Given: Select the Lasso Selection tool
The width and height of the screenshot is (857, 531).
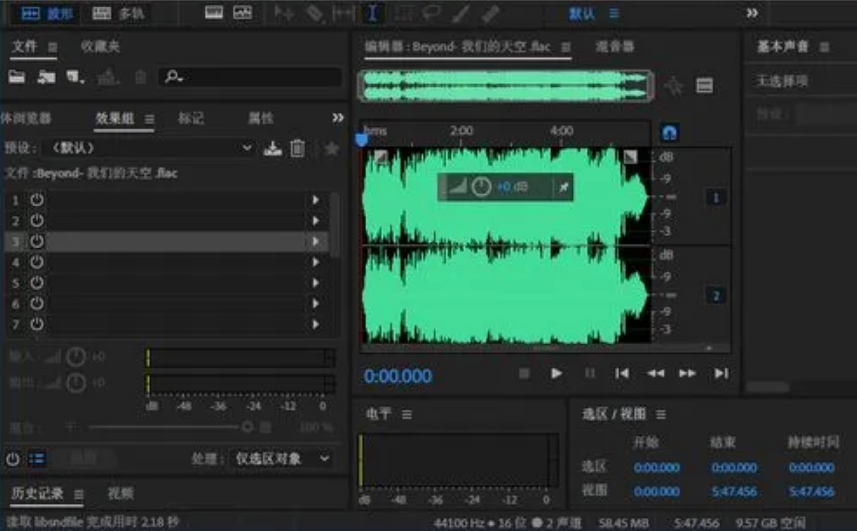Looking at the screenshot, I should [x=432, y=13].
